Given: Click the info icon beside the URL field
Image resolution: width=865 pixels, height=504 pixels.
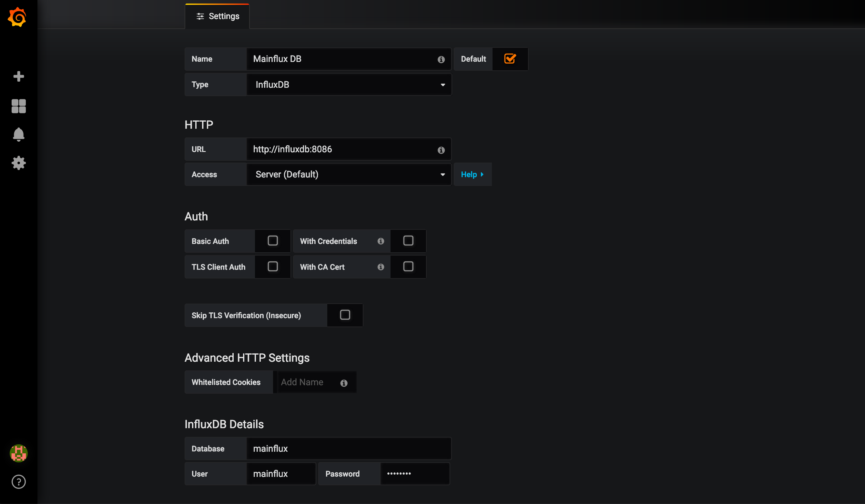Looking at the screenshot, I should pos(441,150).
